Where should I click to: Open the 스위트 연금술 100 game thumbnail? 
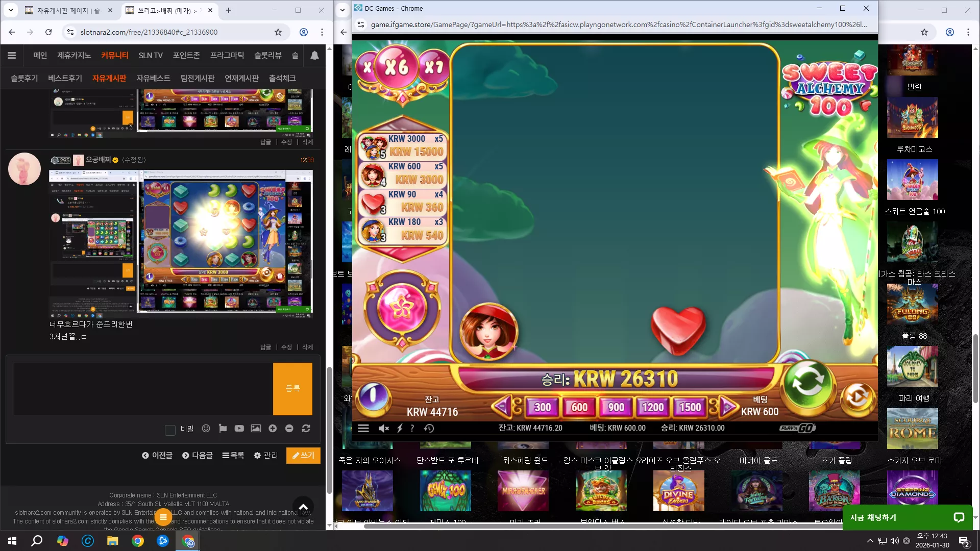(913, 180)
